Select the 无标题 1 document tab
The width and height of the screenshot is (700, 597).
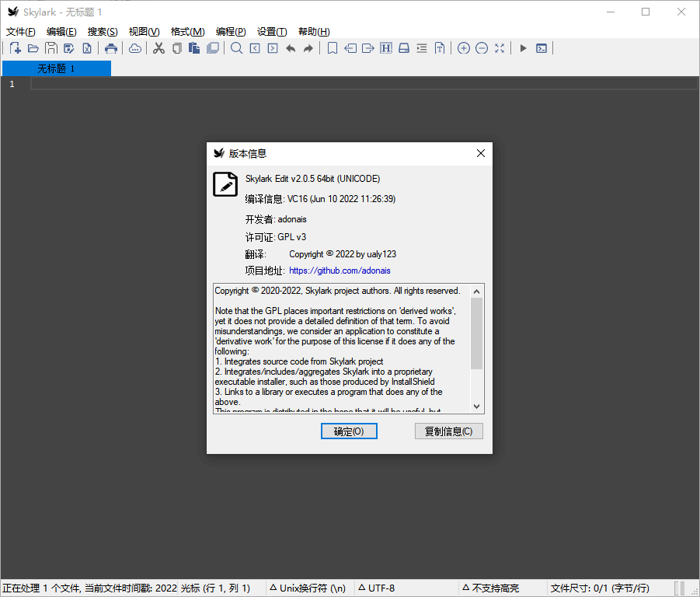click(x=56, y=68)
